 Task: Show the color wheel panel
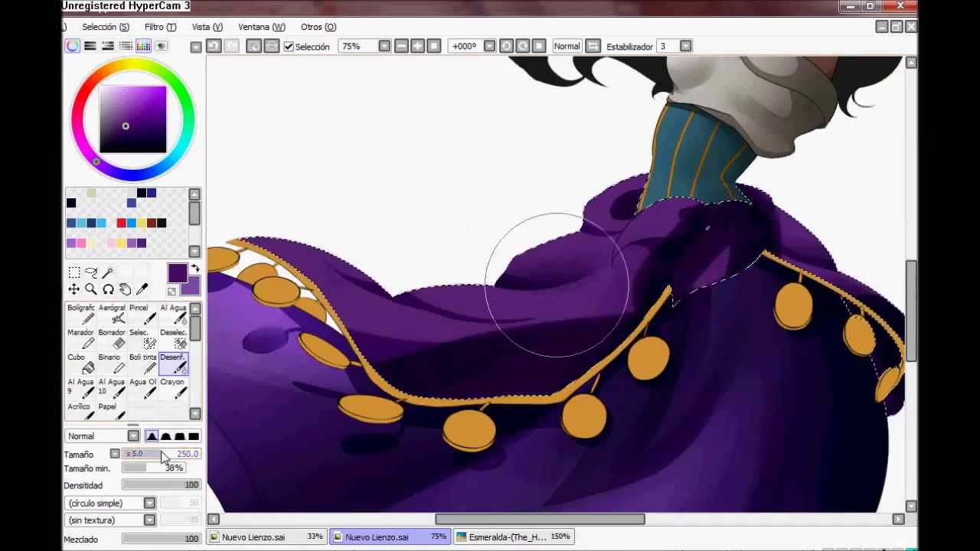pos(72,46)
